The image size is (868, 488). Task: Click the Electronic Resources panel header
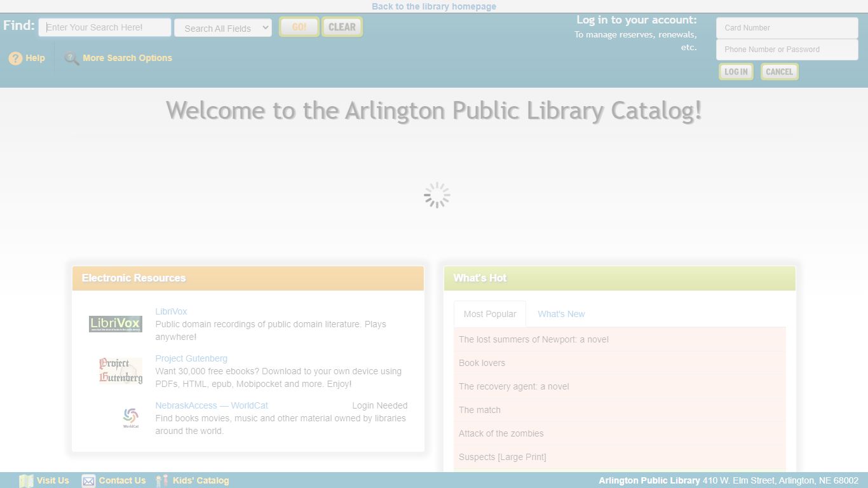pyautogui.click(x=248, y=278)
